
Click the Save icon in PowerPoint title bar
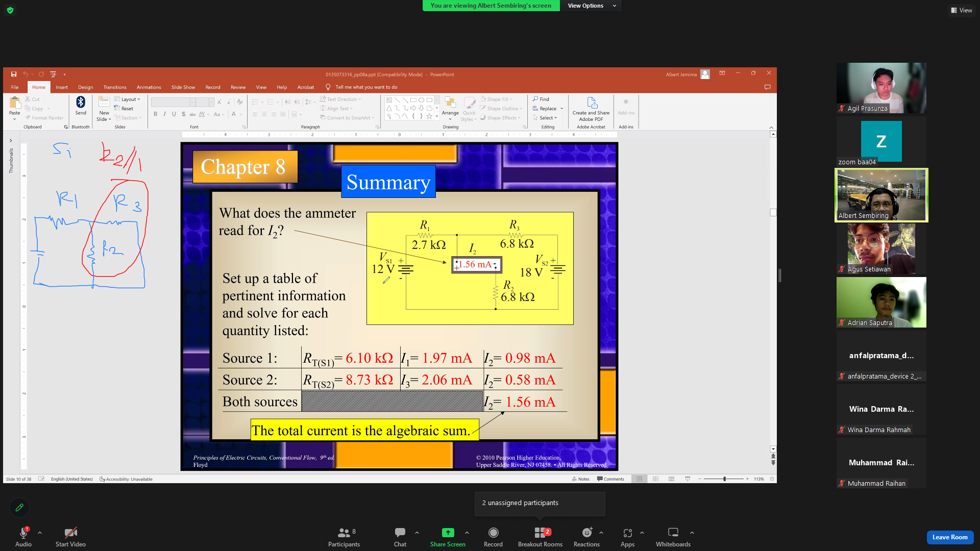[14, 74]
